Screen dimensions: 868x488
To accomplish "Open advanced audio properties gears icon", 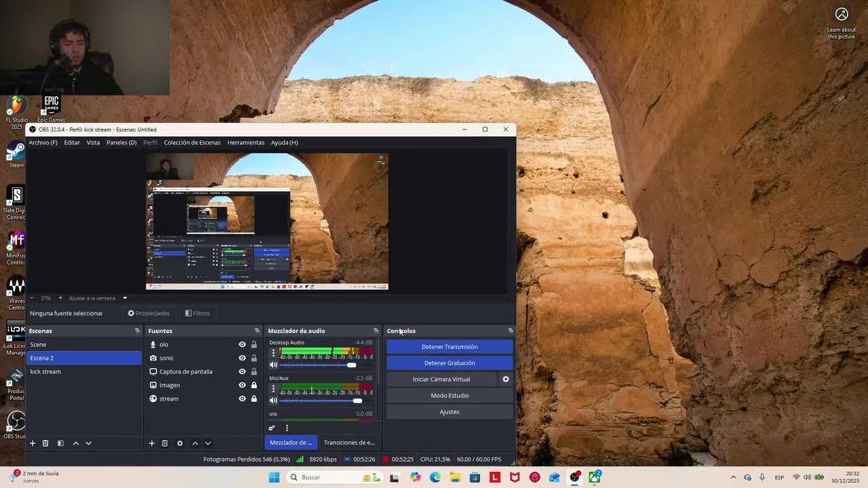I will 272,428.
